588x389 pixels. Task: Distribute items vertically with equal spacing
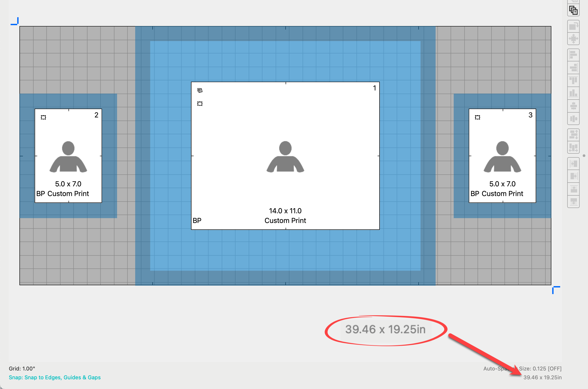pyautogui.click(x=573, y=135)
